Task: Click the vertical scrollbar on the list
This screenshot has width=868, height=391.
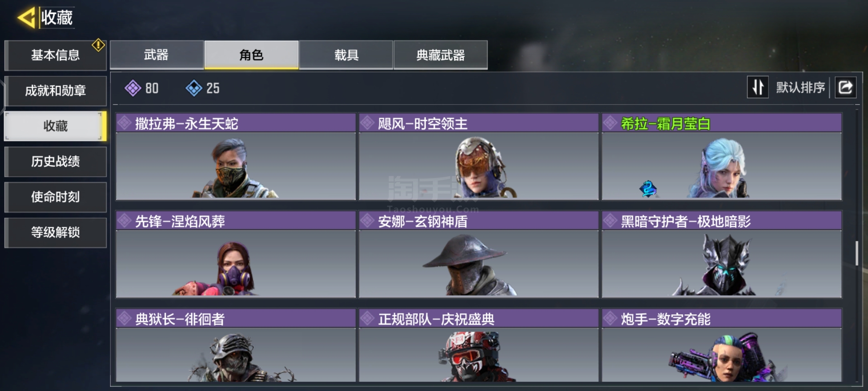Action: coord(856,253)
